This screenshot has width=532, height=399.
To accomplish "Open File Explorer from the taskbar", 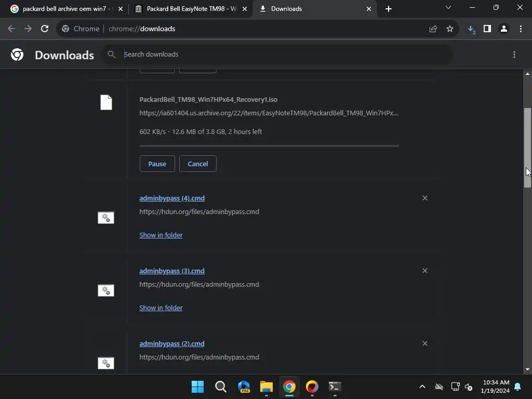I will click(267, 387).
